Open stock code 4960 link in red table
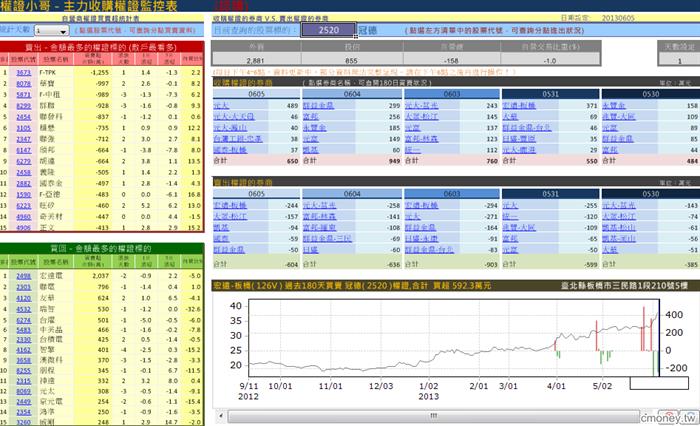Image resolution: width=700 pixels, height=426 pixels. [x=24, y=217]
